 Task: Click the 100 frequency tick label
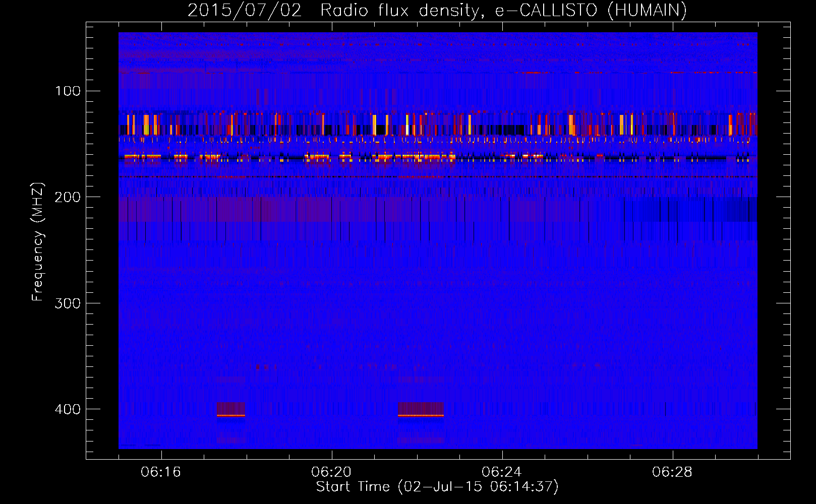68,91
